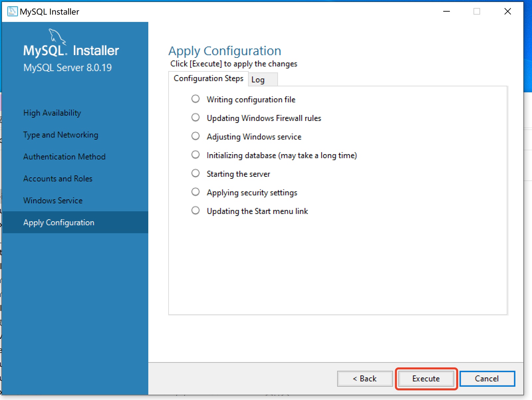Image resolution: width=532 pixels, height=400 pixels.
Task: Cancel the MySQL configuration
Action: coord(487,378)
